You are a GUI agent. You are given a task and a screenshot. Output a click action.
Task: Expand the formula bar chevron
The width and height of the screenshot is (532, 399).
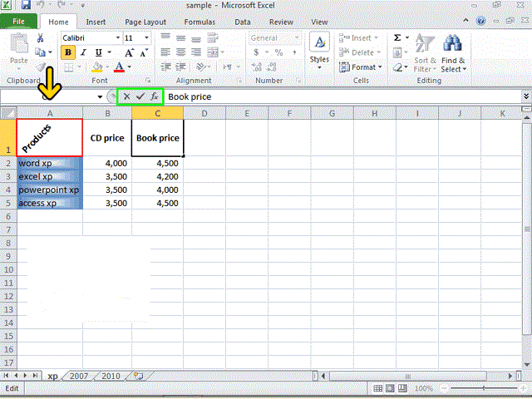click(526, 96)
